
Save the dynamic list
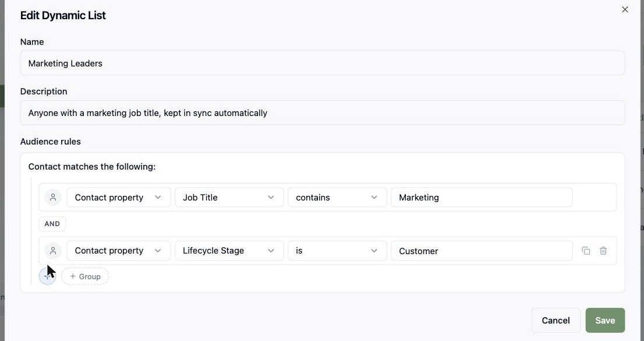pyautogui.click(x=605, y=321)
